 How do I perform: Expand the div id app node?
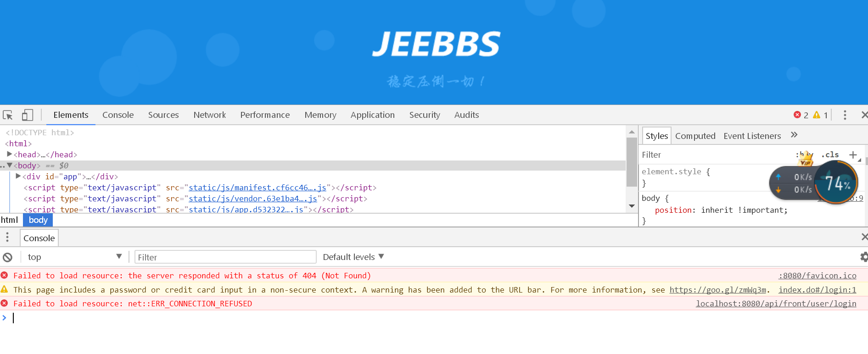click(18, 176)
